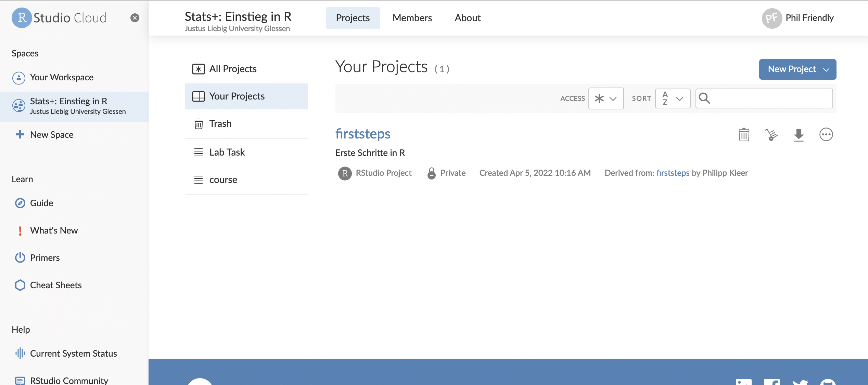This screenshot has height=385, width=868.
Task: Click the RStudio Project R icon
Action: point(345,173)
